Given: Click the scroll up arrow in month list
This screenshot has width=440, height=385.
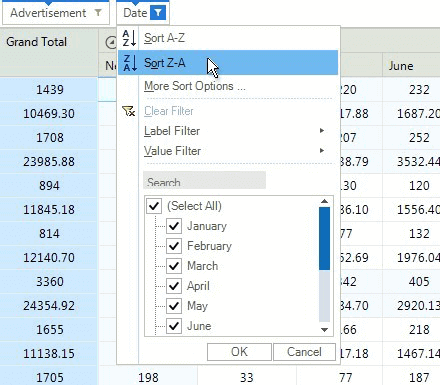Looking at the screenshot, I should [x=324, y=201].
